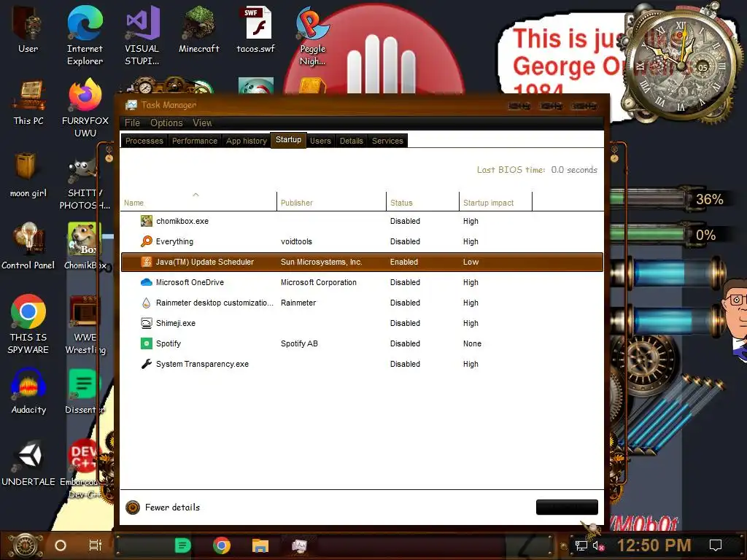The width and height of the screenshot is (747, 560).
Task: Open WWE Wrestling desktop icon
Action: (84, 312)
